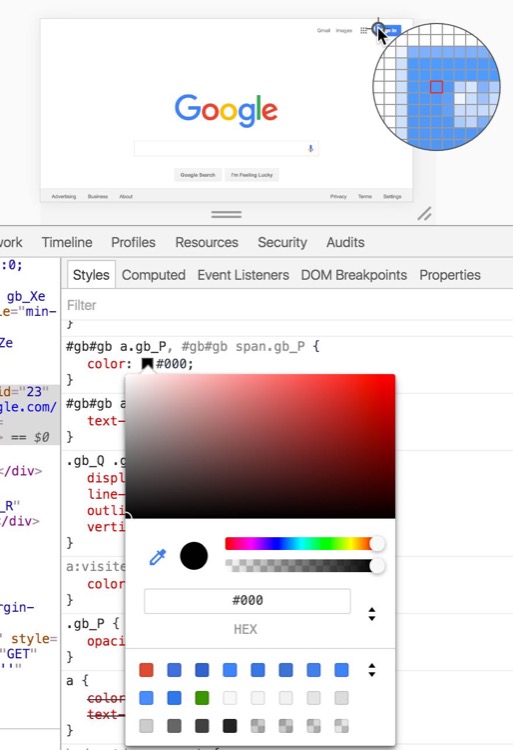
Task: Open the Properties tab
Action: click(x=450, y=275)
